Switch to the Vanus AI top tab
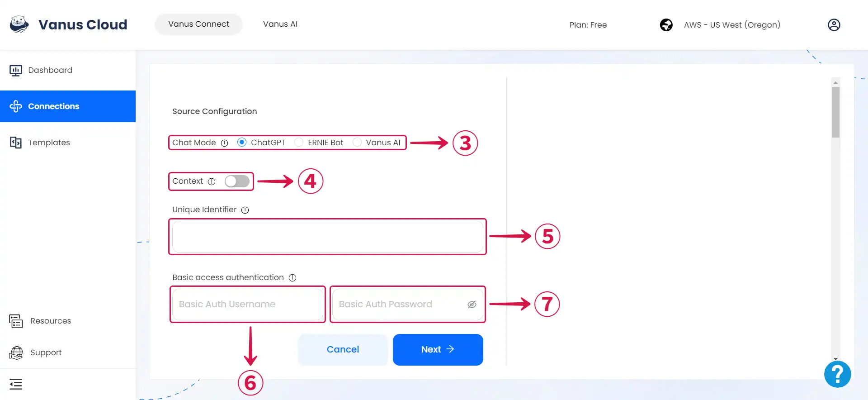 tap(280, 24)
